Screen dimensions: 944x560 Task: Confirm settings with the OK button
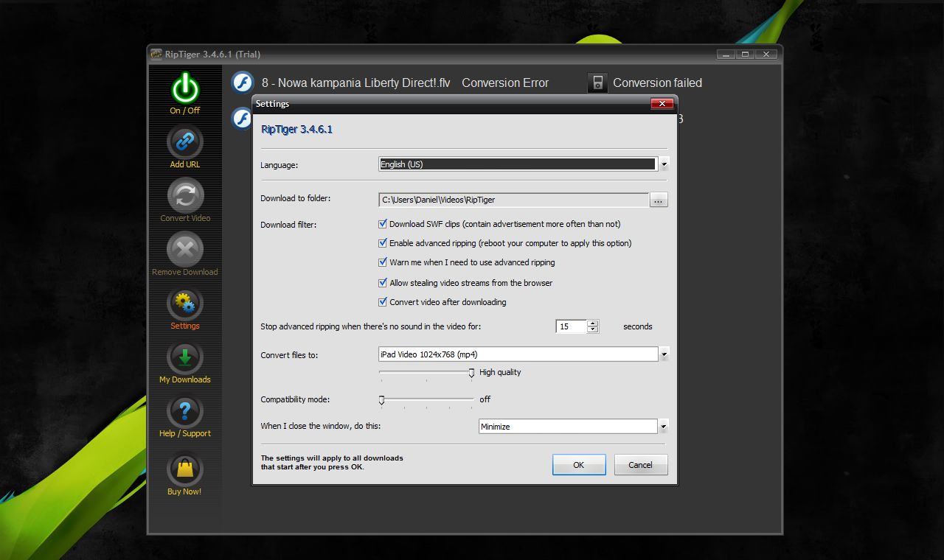(x=579, y=465)
